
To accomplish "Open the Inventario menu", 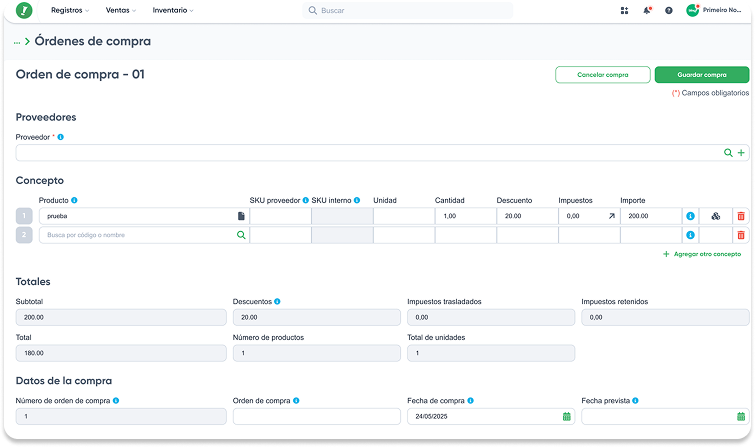I will tap(173, 10).
